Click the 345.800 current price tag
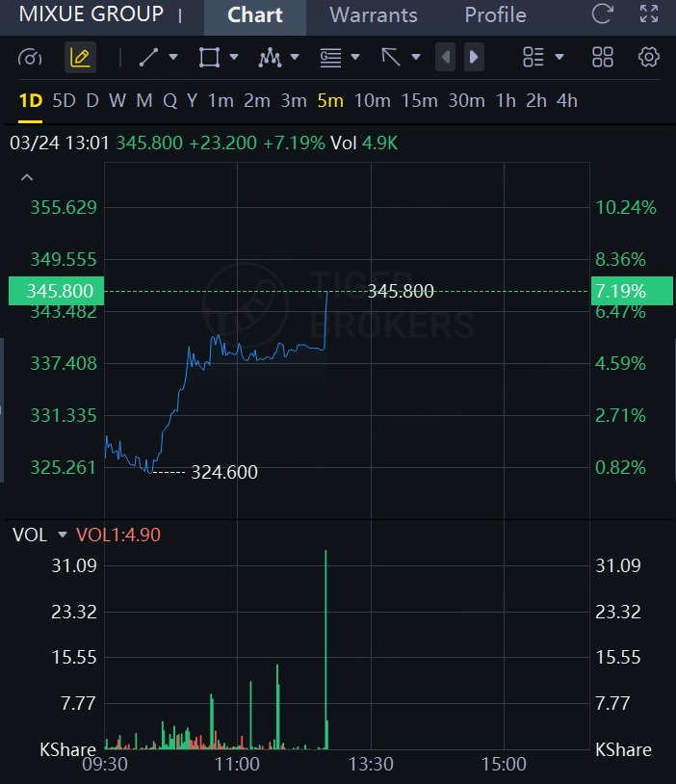The width and height of the screenshot is (676, 784). (57, 291)
